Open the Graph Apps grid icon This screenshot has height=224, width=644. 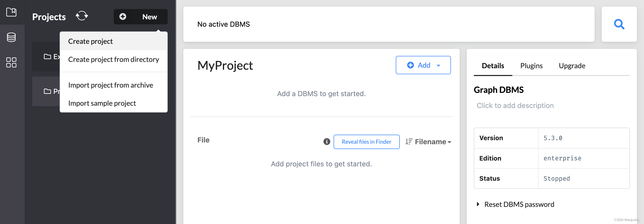(x=11, y=62)
